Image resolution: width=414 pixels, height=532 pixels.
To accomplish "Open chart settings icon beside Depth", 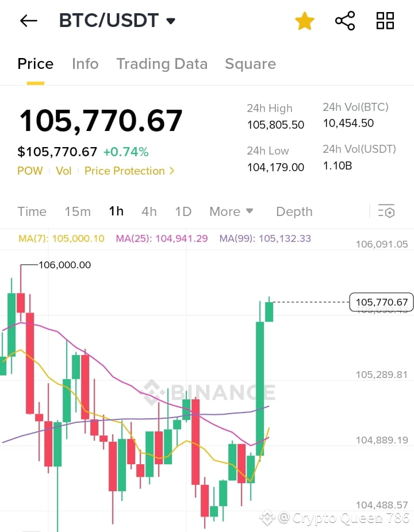I will (386, 211).
